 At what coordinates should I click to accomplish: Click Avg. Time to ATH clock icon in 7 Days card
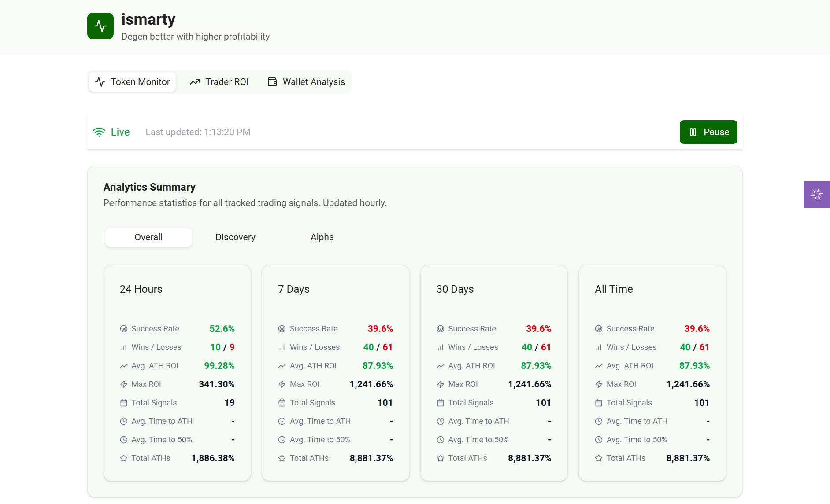[x=282, y=421]
